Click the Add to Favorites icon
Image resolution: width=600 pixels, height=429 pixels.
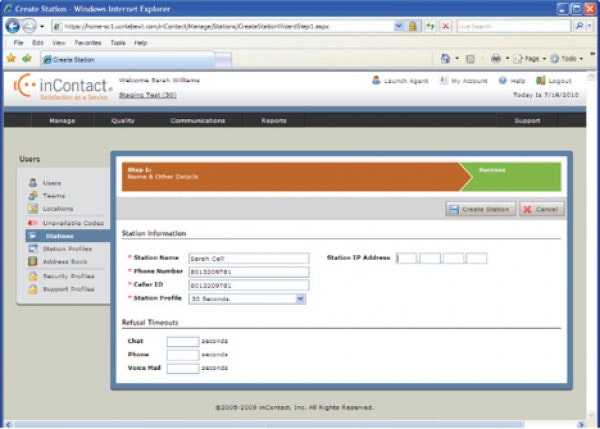27,59
